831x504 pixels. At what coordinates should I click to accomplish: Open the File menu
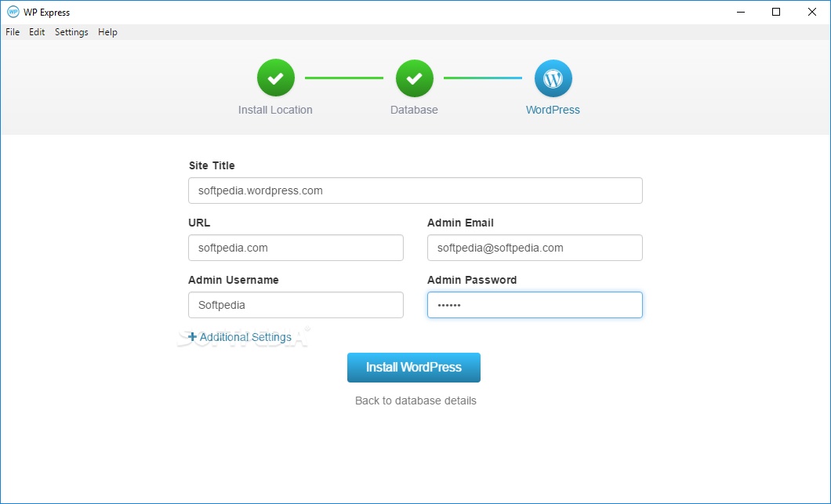pos(13,32)
